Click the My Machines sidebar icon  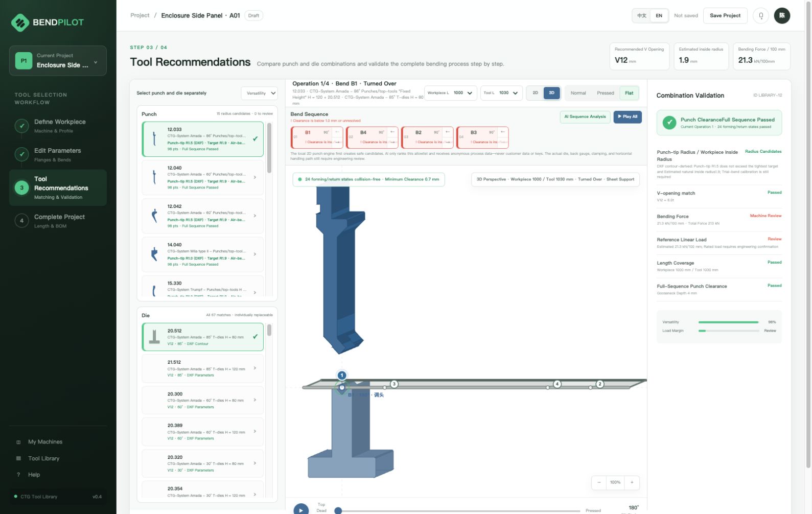tap(18, 442)
